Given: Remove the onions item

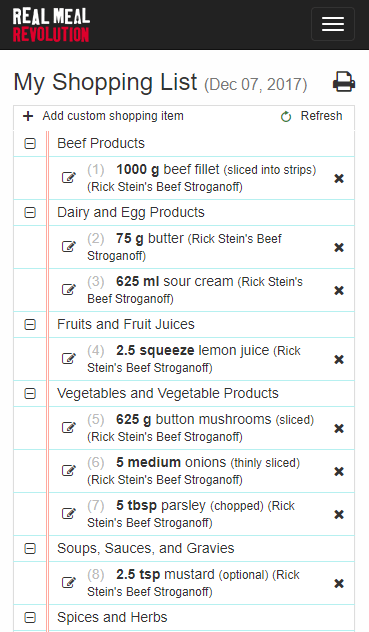Looking at the screenshot, I should click(339, 471).
